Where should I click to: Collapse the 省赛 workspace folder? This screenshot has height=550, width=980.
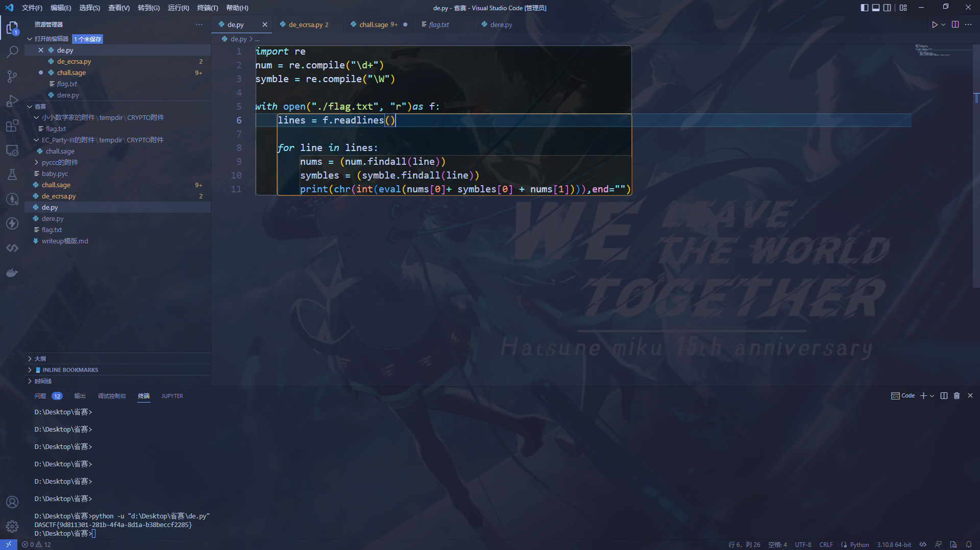pos(117,106)
